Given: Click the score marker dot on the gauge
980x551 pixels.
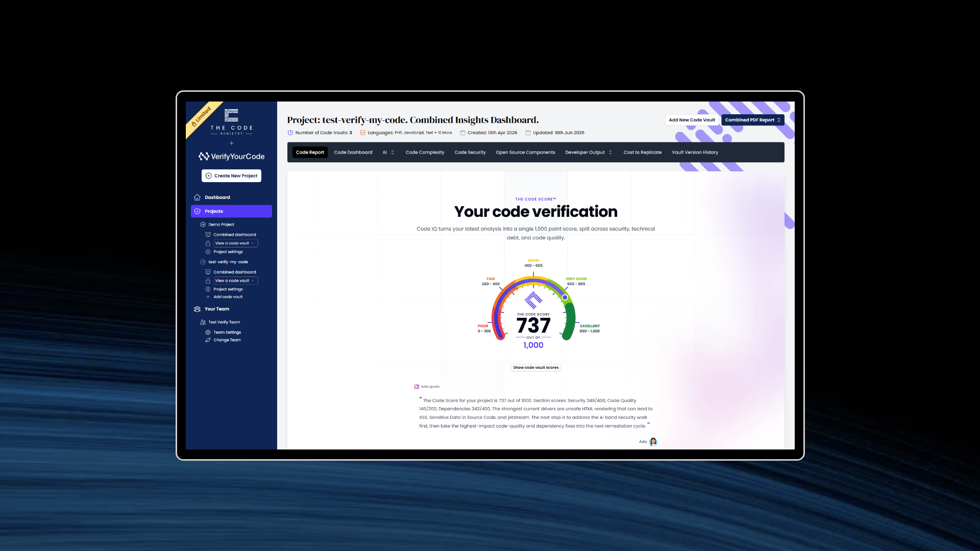Looking at the screenshot, I should 565,297.
